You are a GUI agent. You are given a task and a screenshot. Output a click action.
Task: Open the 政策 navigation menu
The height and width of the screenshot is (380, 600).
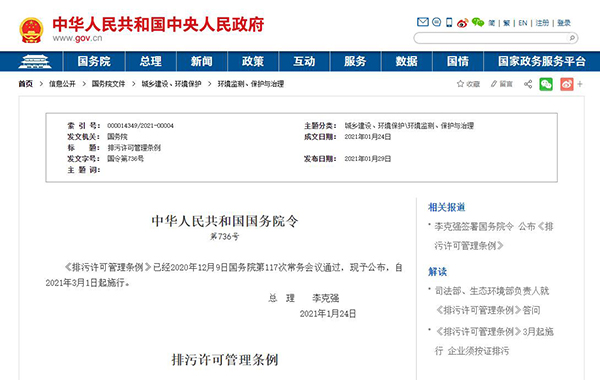click(x=253, y=62)
